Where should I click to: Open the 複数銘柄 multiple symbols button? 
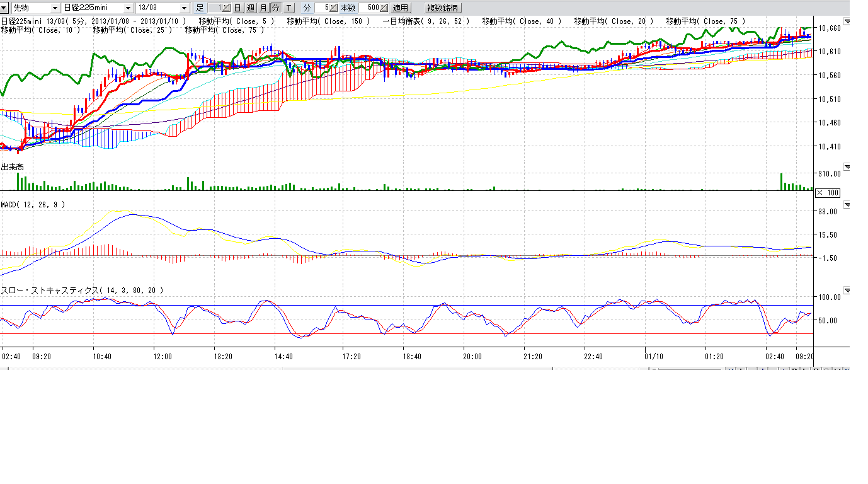[443, 8]
